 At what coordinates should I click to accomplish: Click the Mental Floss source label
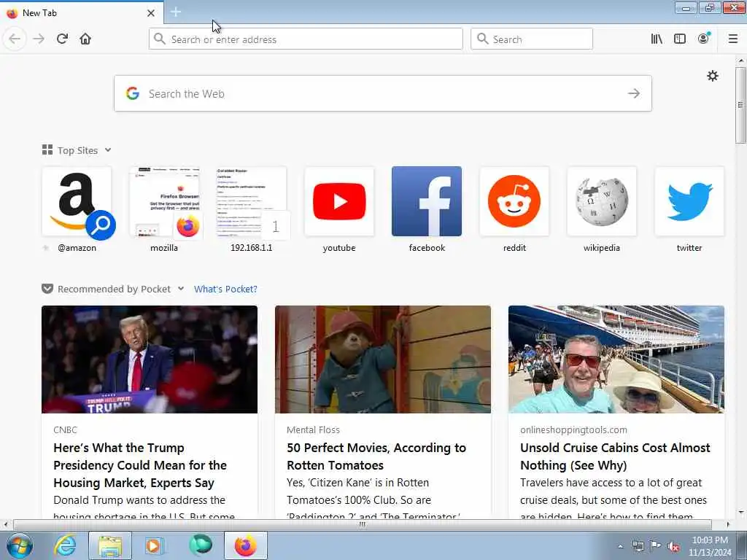[x=313, y=429]
